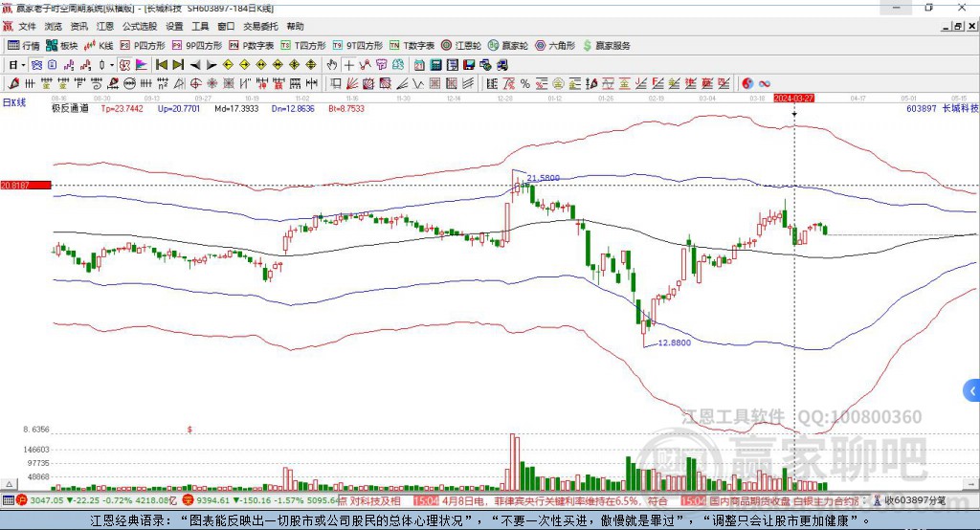Select the Gann fan lines tool
Image resolution: width=980 pixels, height=530 pixels.
[352, 83]
